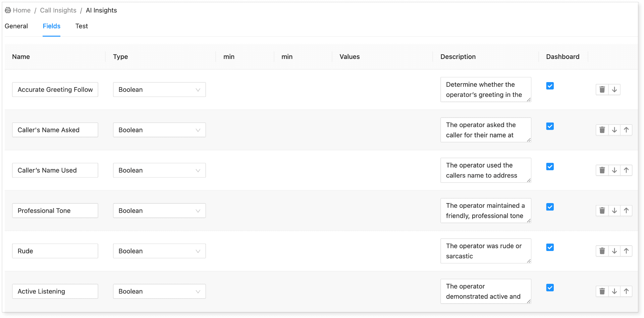Image resolution: width=644 pixels, height=318 pixels.
Task: Click the Home breadcrumb icon
Action: tap(8, 10)
